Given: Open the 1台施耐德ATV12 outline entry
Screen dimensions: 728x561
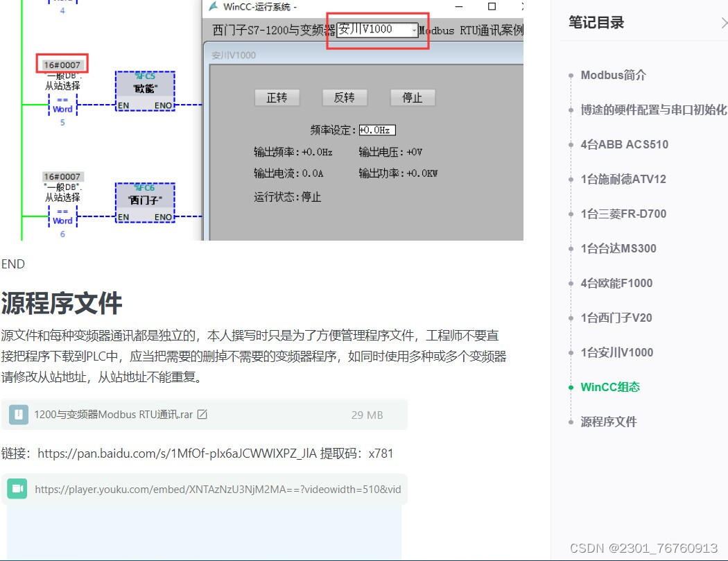Looking at the screenshot, I should (623, 180).
